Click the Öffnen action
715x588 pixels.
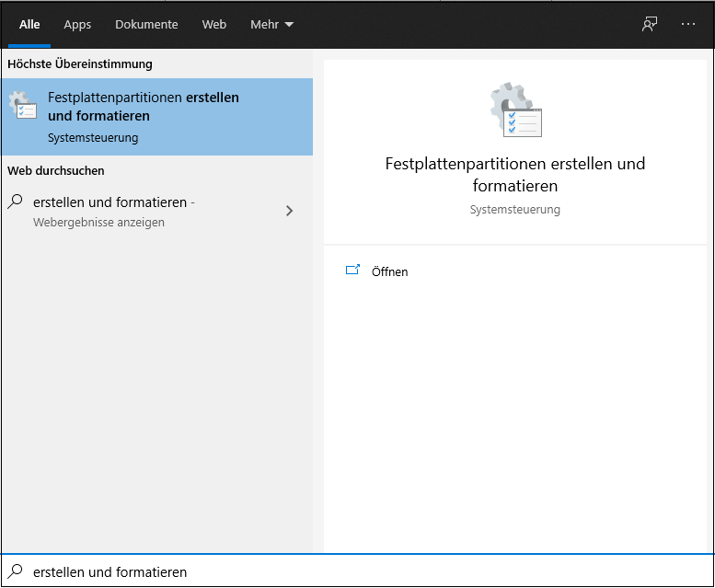click(389, 271)
